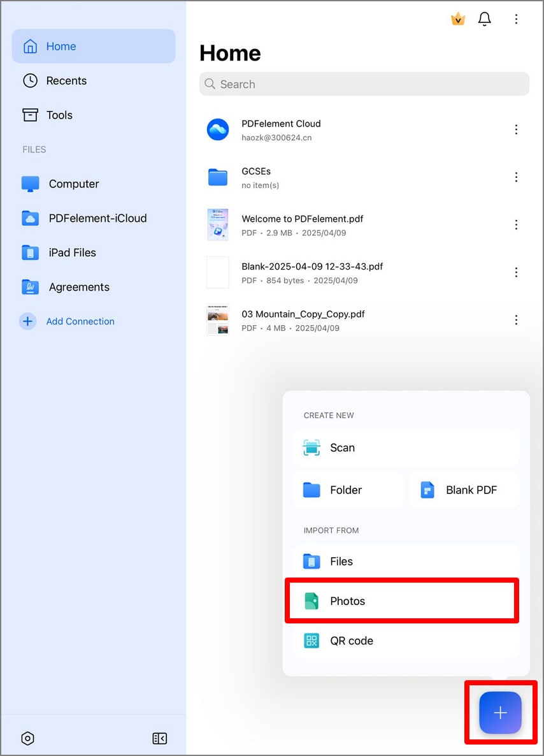Collapse sidebar with panel toggle icon
Image resolution: width=544 pixels, height=756 pixels.
159,738
